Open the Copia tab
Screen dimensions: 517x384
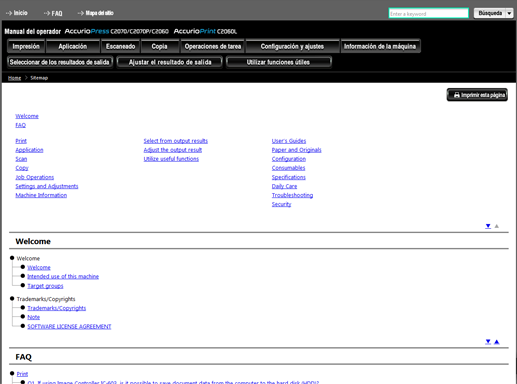click(x=159, y=46)
